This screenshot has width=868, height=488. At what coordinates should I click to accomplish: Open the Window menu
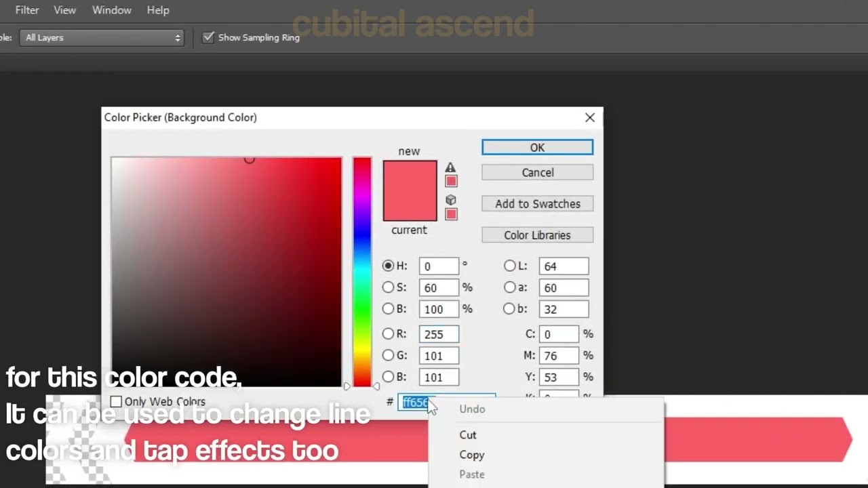pyautogui.click(x=112, y=10)
